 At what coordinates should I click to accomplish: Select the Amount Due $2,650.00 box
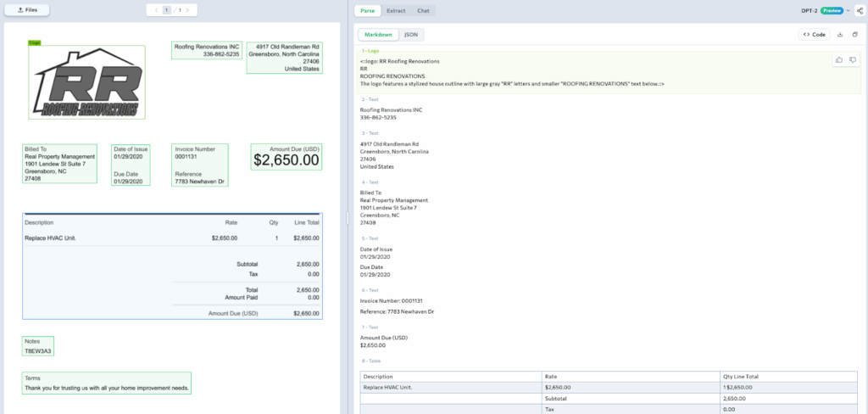coord(286,156)
